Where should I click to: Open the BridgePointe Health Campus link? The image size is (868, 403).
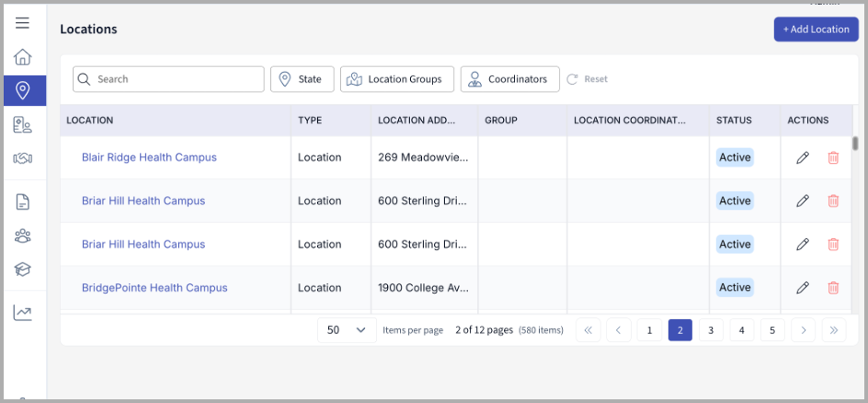pos(154,288)
